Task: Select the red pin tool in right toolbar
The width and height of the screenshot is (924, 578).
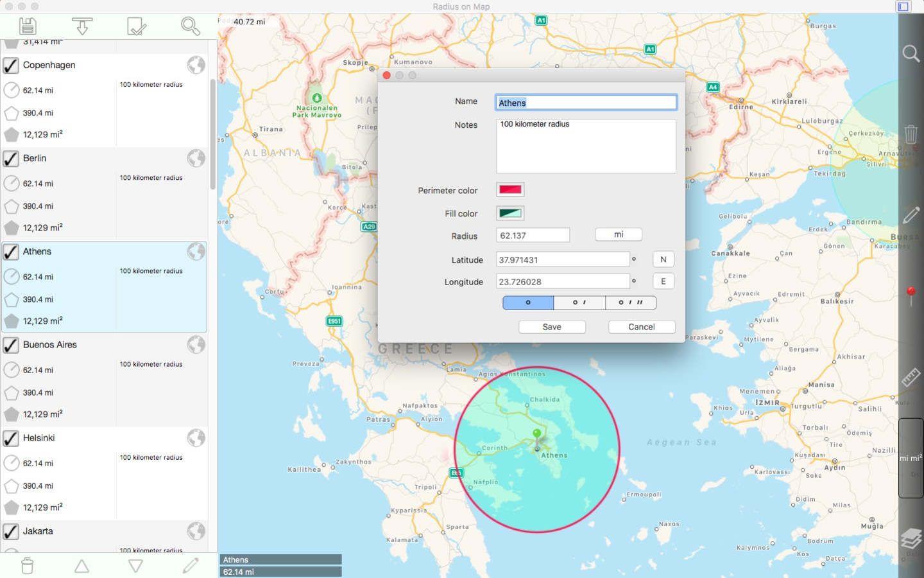Action: 911,296
